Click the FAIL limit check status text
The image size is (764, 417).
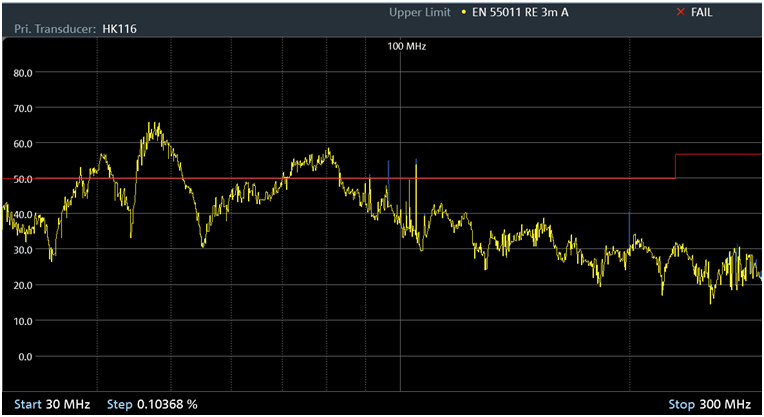703,12
